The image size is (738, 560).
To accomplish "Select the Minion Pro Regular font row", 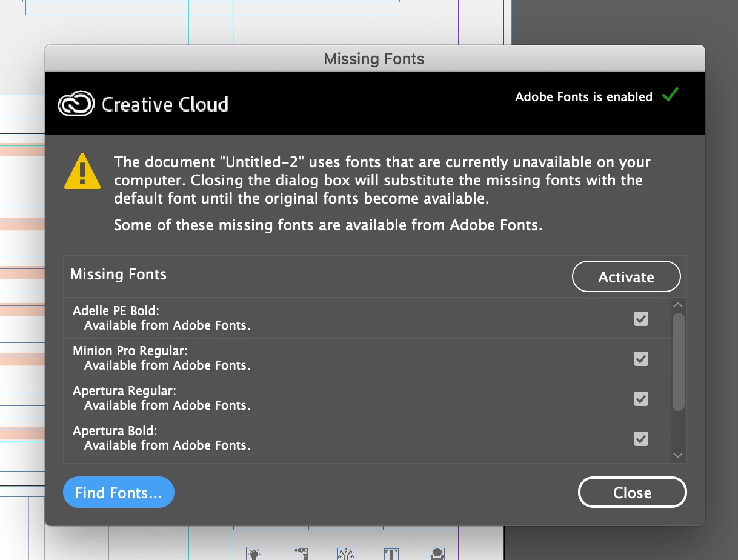I will pos(367,358).
